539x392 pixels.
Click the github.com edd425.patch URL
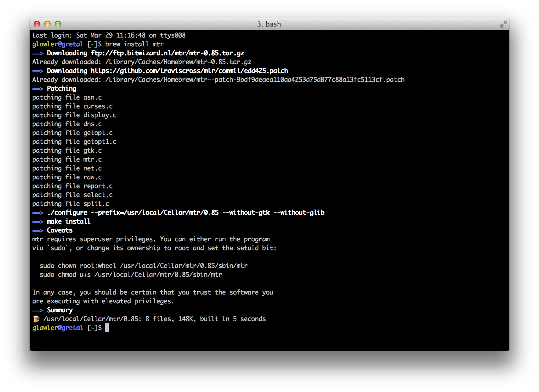[189, 71]
